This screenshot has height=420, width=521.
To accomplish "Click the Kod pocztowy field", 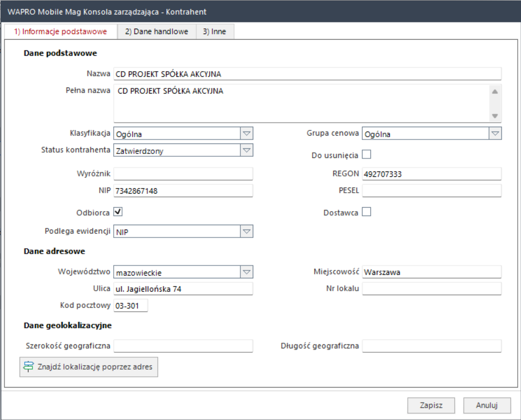I will coord(131,305).
